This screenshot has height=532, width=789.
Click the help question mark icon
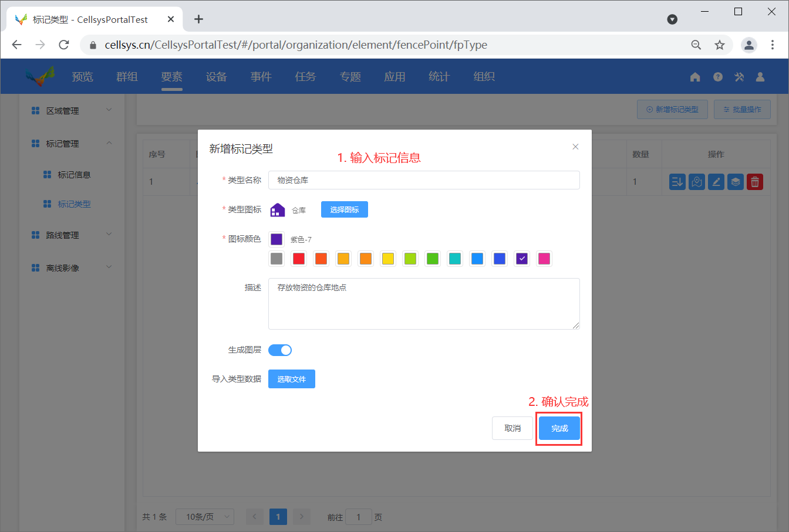tap(718, 77)
